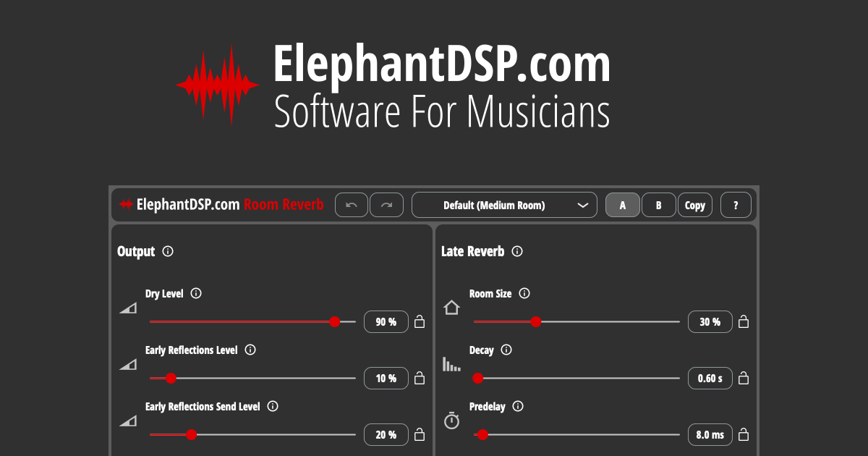Click the Early Reflections Level info icon
This screenshot has width=868, height=456.
(x=250, y=350)
